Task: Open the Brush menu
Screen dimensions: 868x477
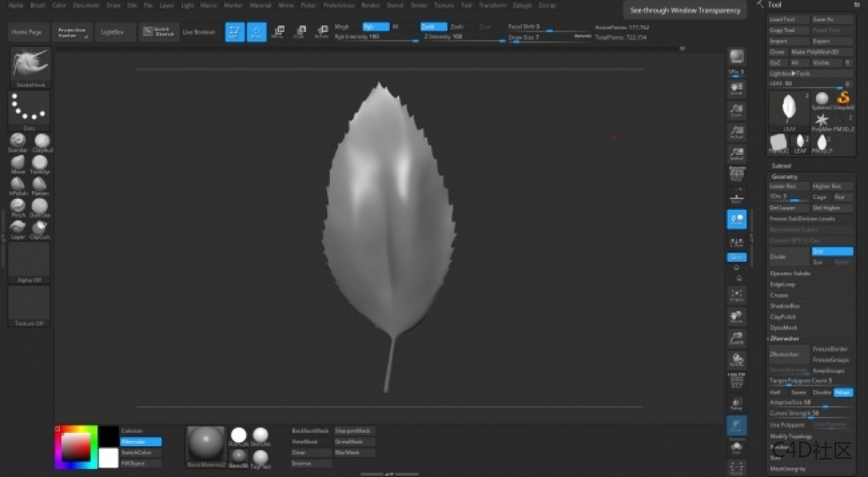Action: [x=38, y=5]
